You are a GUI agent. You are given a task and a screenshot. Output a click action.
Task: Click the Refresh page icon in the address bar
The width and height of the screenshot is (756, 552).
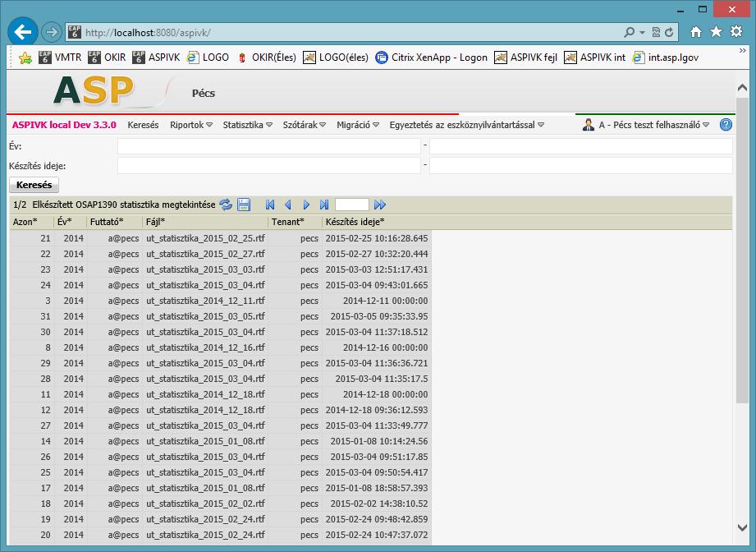pyautogui.click(x=669, y=32)
